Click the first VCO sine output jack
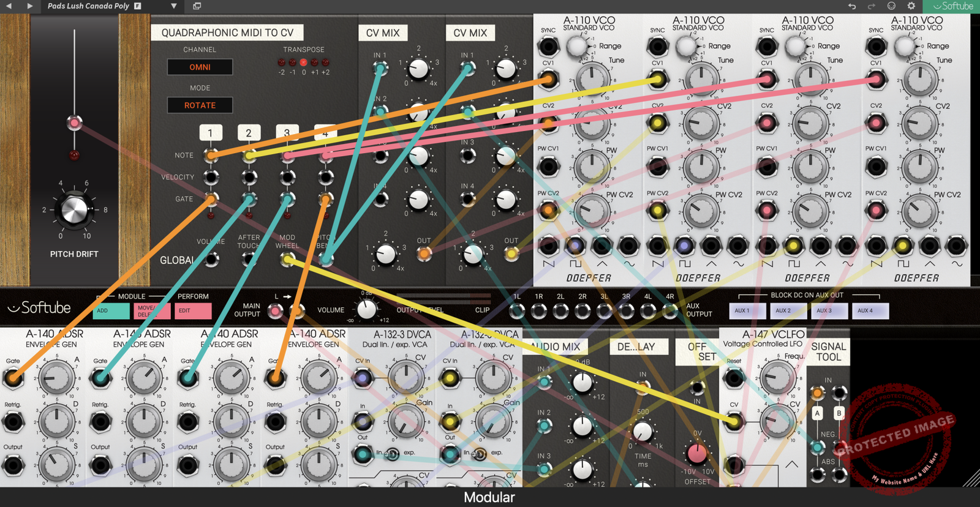The width and height of the screenshot is (980, 507). click(x=628, y=246)
